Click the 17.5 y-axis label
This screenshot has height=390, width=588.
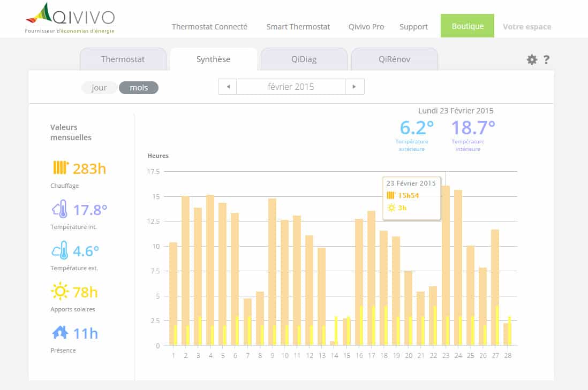(153, 172)
